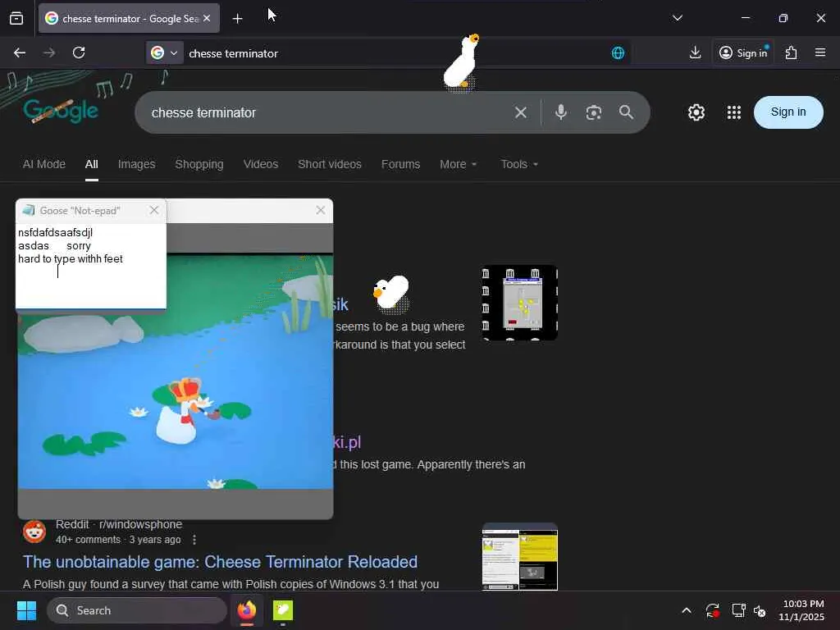Click the white goose standing on the page
The width and height of the screenshot is (840, 630).
click(390, 293)
